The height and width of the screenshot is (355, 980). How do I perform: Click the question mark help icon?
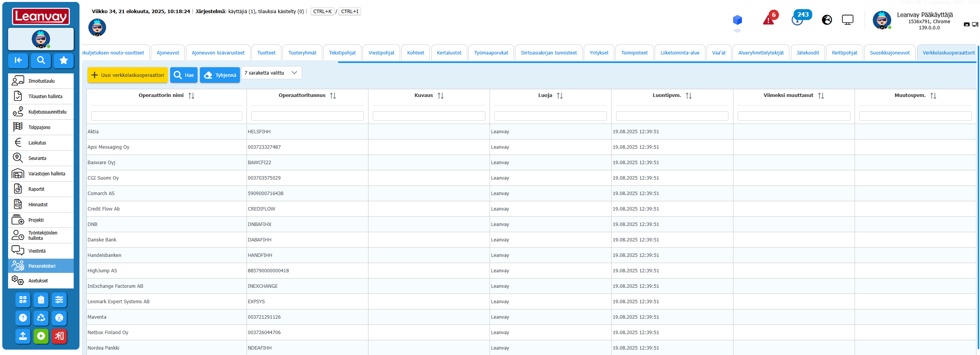(23, 318)
